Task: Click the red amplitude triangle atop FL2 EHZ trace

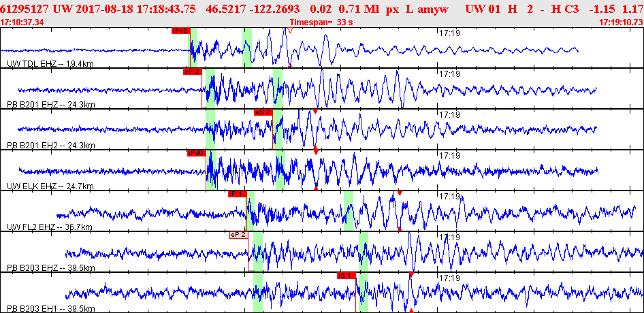Action: pyautogui.click(x=400, y=193)
